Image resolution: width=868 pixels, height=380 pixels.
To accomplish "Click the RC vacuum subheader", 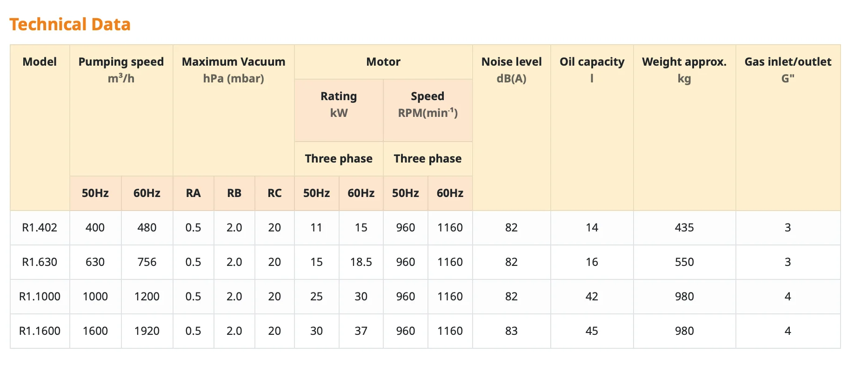I will 274,193.
